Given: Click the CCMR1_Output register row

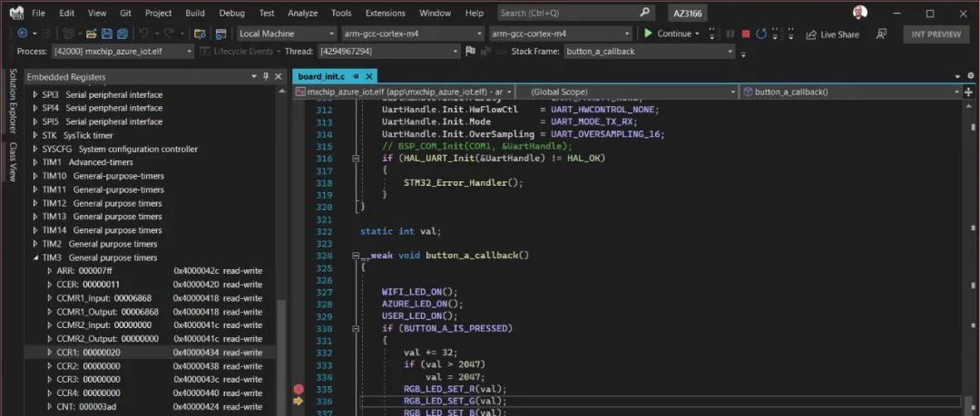Looking at the screenshot, I should (150, 312).
